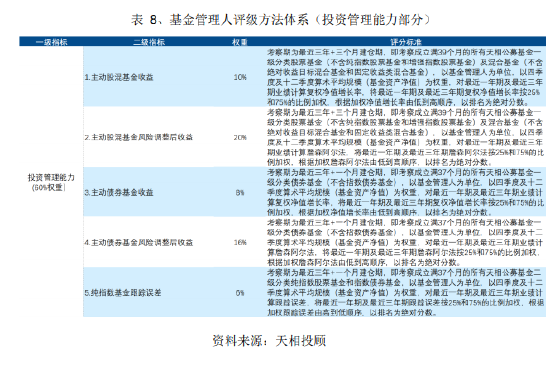550x365 pixels.
Task: Click the row label 2.主动股混基金风险调整后收益
Action: click(139, 137)
